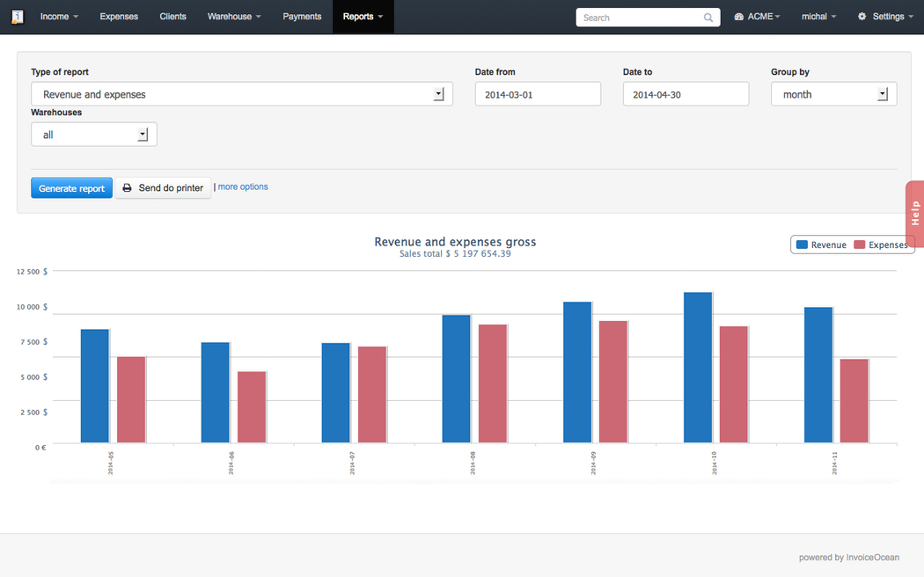Click the search magnifier icon
The image size is (924, 577).
click(x=708, y=18)
